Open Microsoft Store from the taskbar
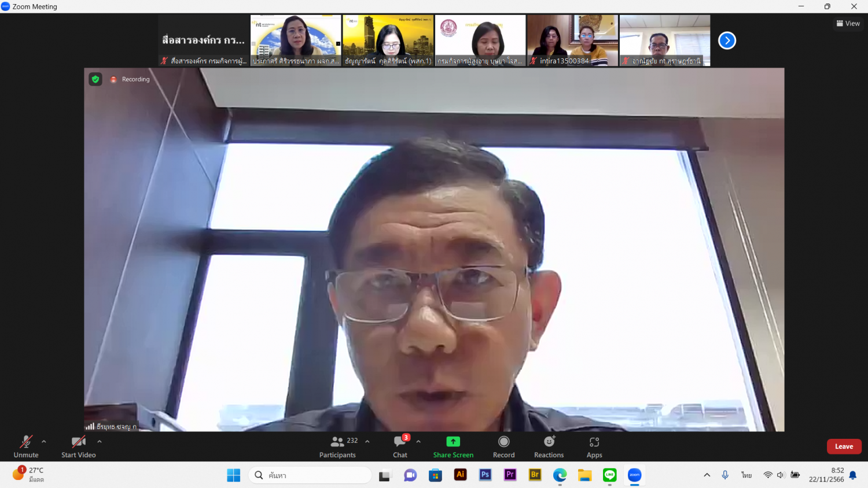868x488 pixels. pos(435,475)
